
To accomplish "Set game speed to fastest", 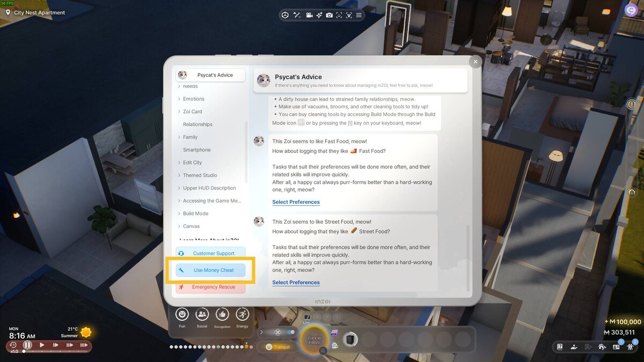I will pos(83,345).
